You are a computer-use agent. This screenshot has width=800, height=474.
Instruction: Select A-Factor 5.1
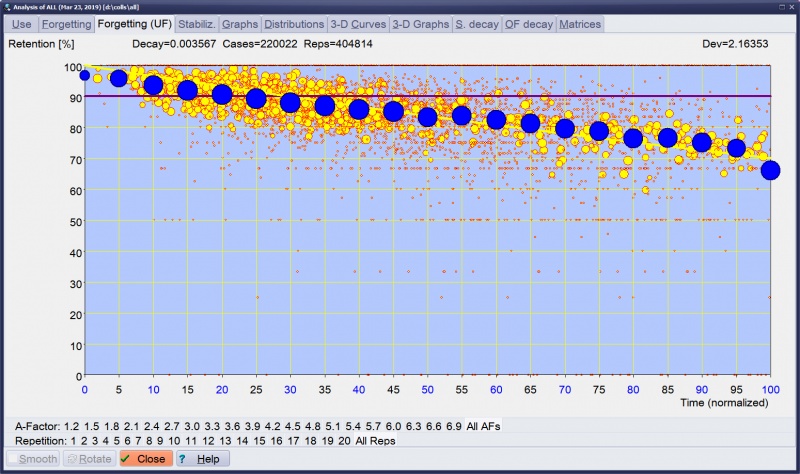point(333,426)
